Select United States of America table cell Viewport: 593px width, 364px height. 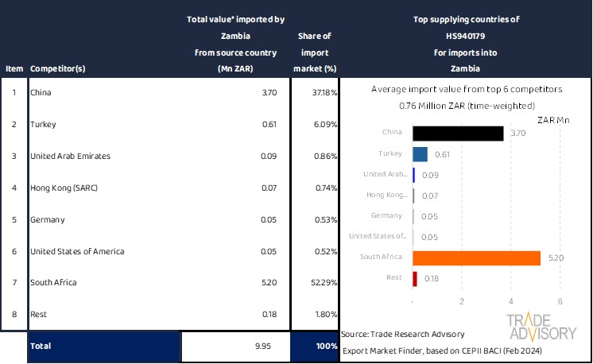76,252
